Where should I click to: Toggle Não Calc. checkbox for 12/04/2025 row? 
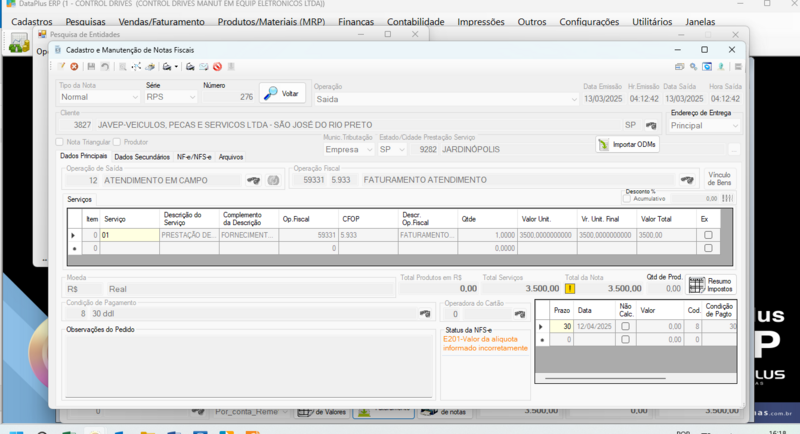click(626, 326)
